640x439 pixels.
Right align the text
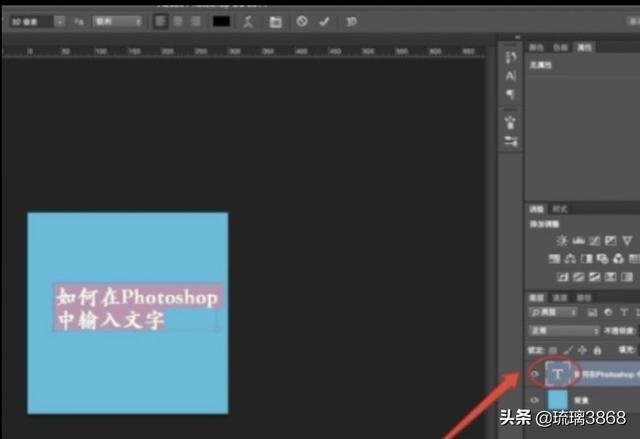[x=196, y=21]
